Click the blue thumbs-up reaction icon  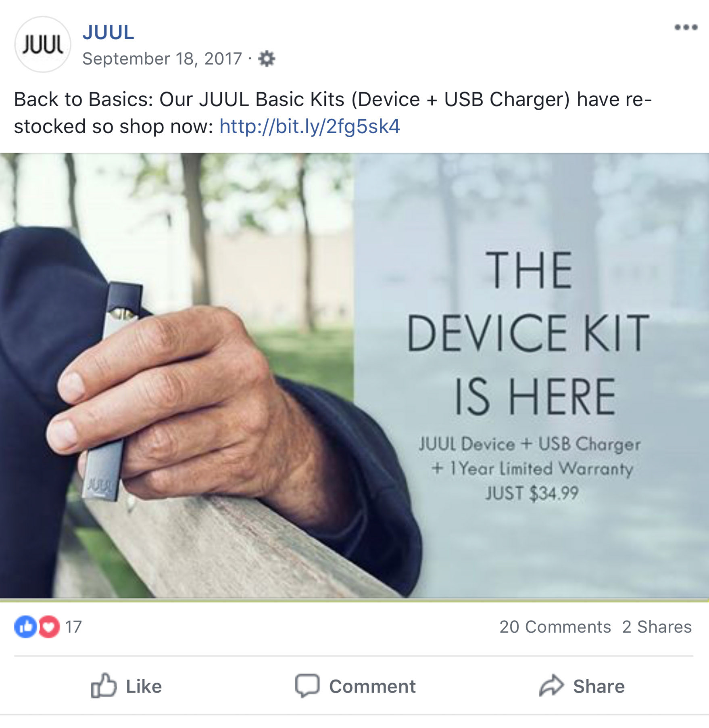coord(25,627)
